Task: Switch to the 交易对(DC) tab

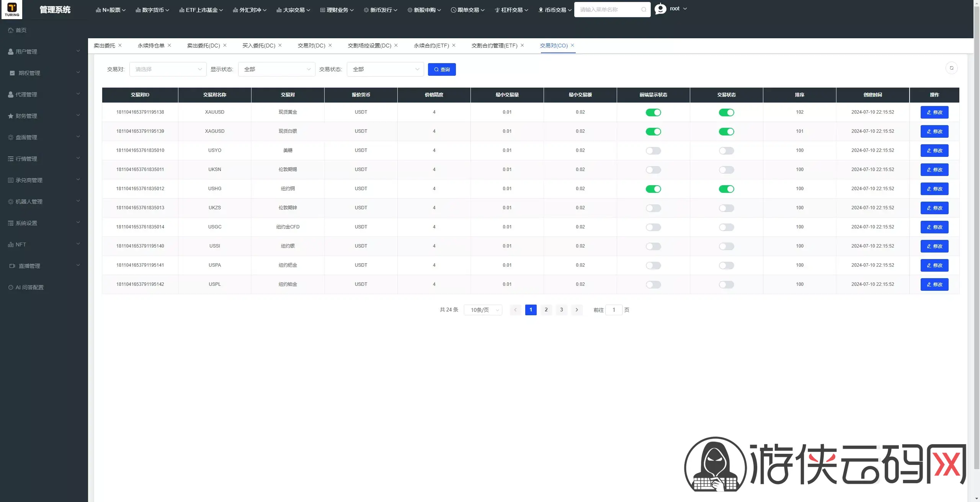Action: 312,46
